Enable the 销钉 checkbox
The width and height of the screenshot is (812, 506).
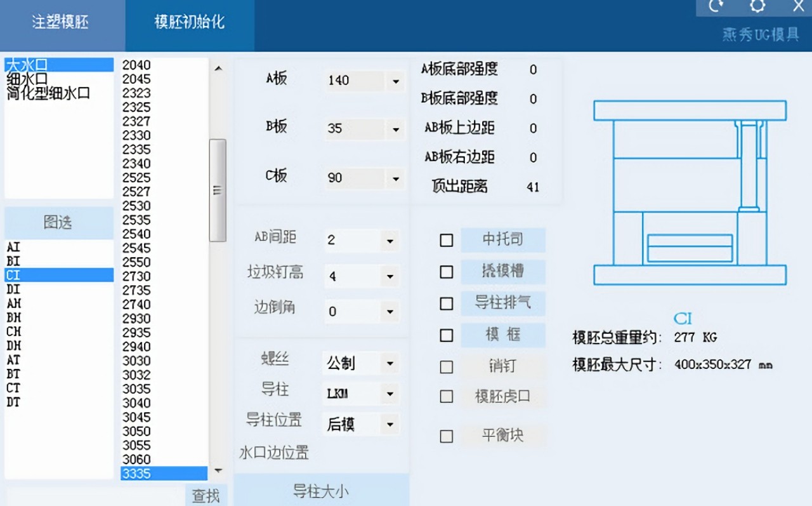(x=446, y=367)
